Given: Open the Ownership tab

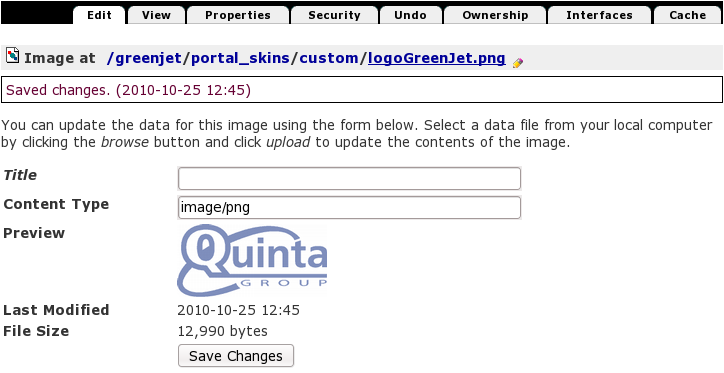Looking at the screenshot, I should 495,15.
